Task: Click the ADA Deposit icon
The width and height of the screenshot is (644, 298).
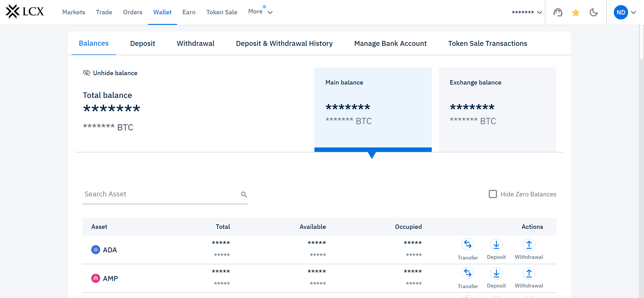Action: pos(496,245)
